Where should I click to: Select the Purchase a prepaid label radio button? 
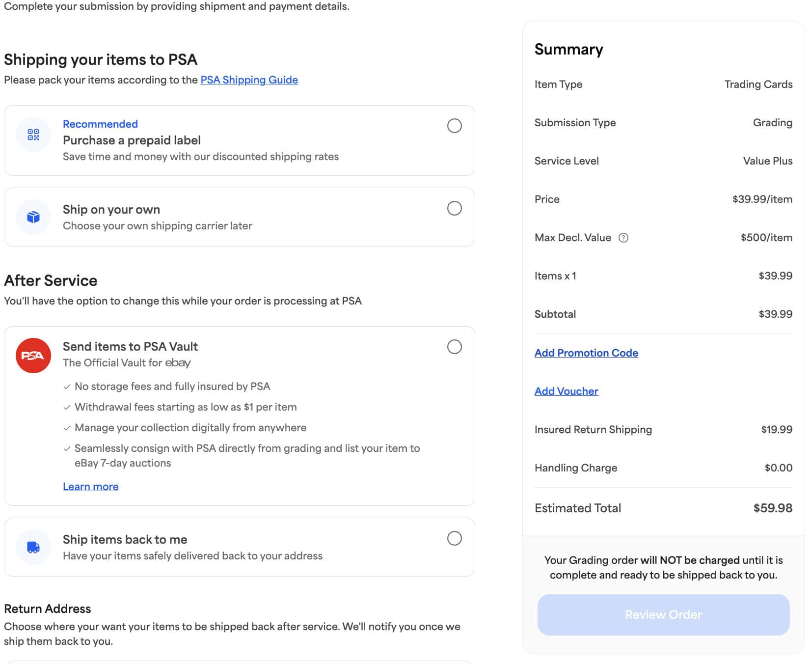point(455,126)
